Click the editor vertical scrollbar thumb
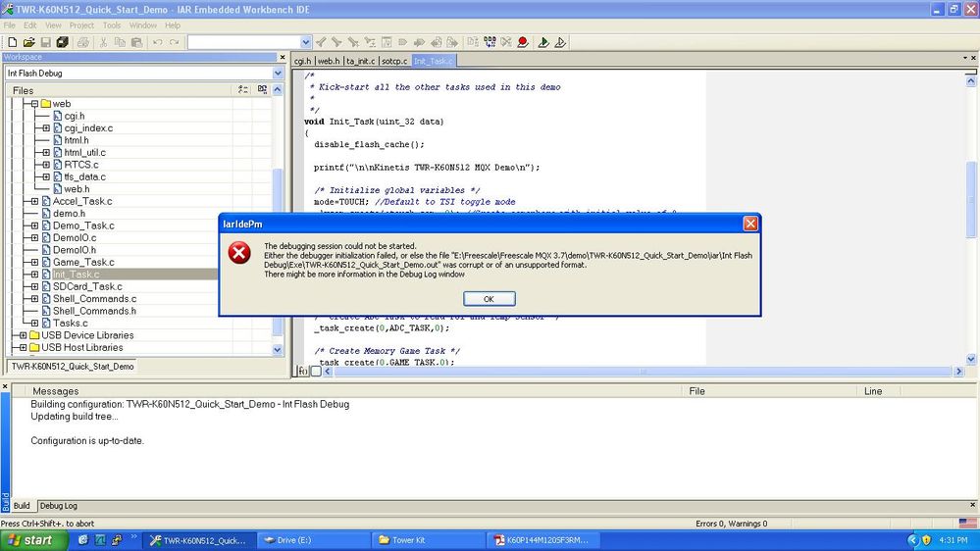This screenshot has height=551, width=980. click(970, 200)
